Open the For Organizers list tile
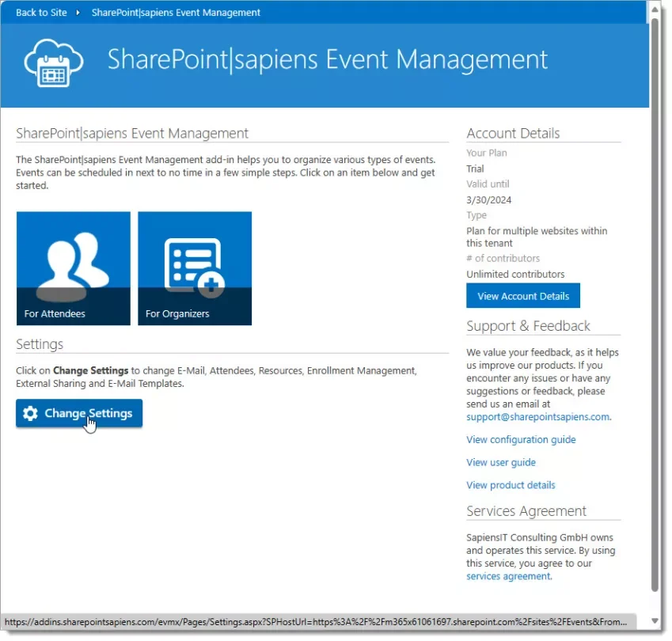Image resolution: width=672 pixels, height=641 pixels. (195, 268)
